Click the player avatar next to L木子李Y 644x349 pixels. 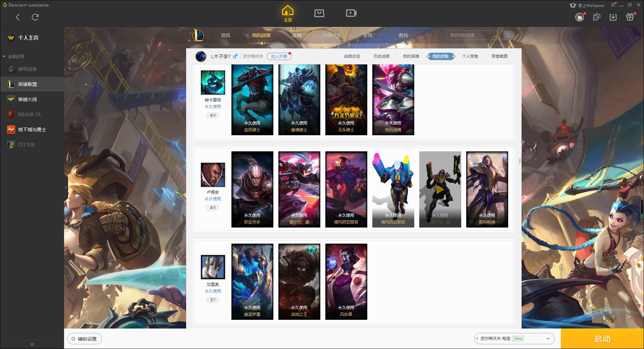(x=201, y=56)
